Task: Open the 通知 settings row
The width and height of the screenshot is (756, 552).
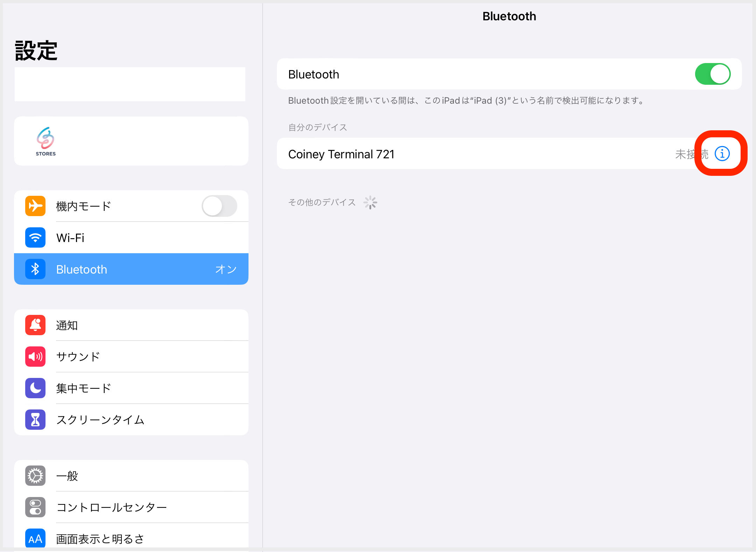Action: click(131, 325)
